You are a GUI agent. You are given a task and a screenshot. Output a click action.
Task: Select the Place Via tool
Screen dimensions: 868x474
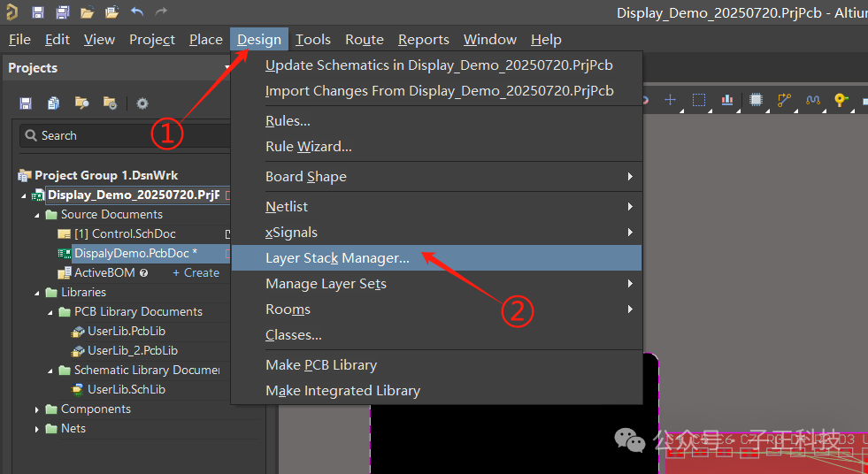coord(841,100)
